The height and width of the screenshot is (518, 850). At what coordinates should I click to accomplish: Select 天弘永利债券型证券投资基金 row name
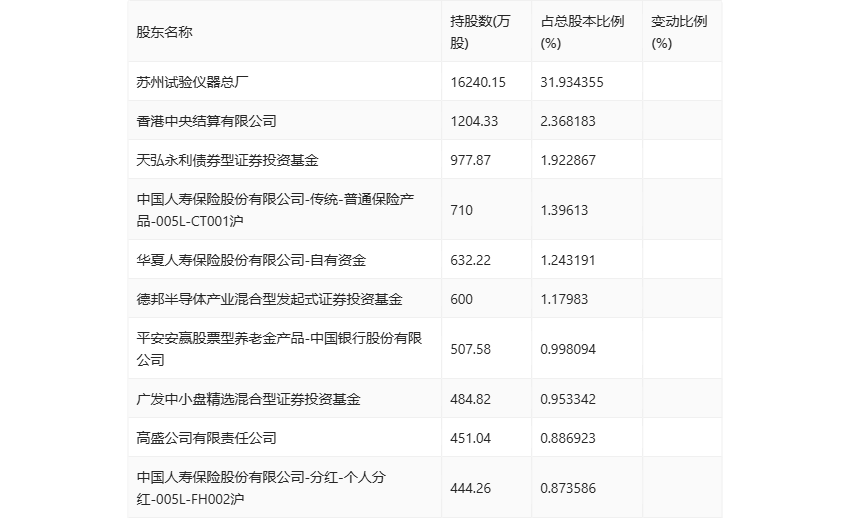(227, 160)
